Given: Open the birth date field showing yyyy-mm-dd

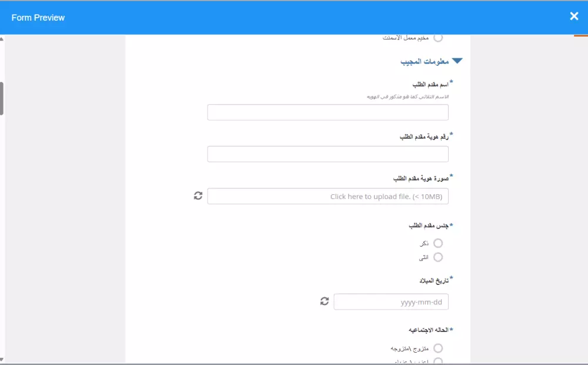Looking at the screenshot, I should [x=391, y=301].
